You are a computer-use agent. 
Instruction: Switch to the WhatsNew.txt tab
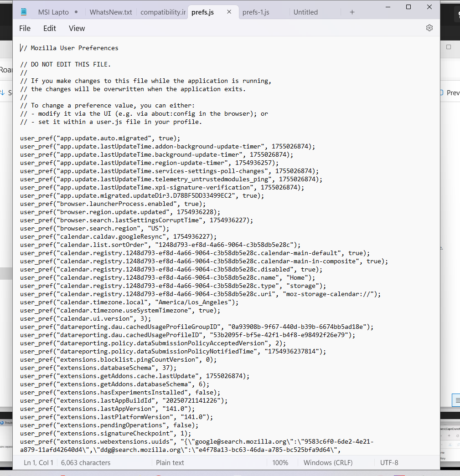pos(111,12)
